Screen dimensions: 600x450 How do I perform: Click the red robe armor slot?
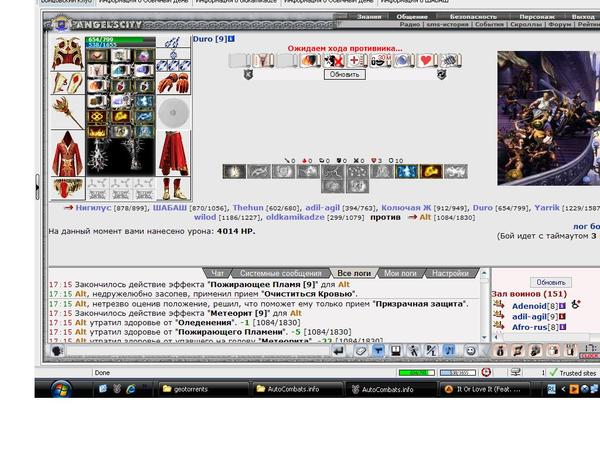[68, 154]
